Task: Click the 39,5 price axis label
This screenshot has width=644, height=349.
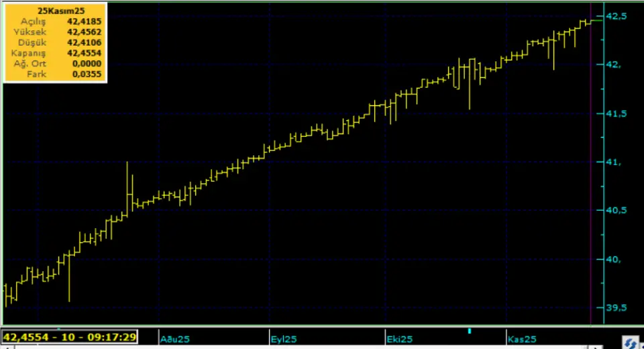Action: tap(616, 308)
